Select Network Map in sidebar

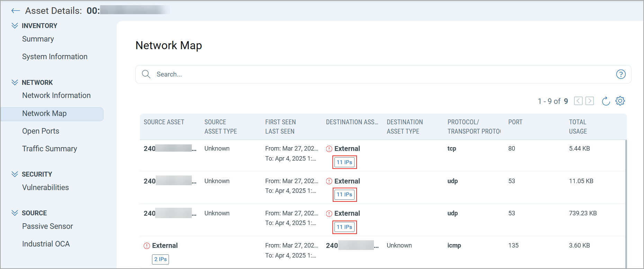[52, 114]
